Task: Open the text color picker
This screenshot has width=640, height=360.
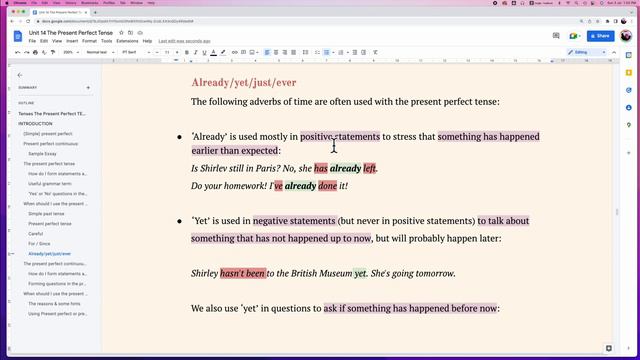Action: 213,53
